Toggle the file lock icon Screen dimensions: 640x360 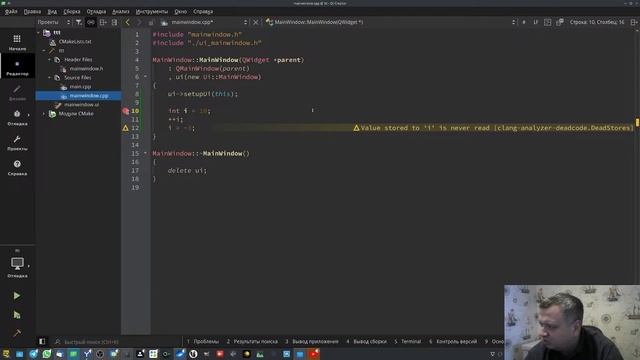click(x=151, y=22)
